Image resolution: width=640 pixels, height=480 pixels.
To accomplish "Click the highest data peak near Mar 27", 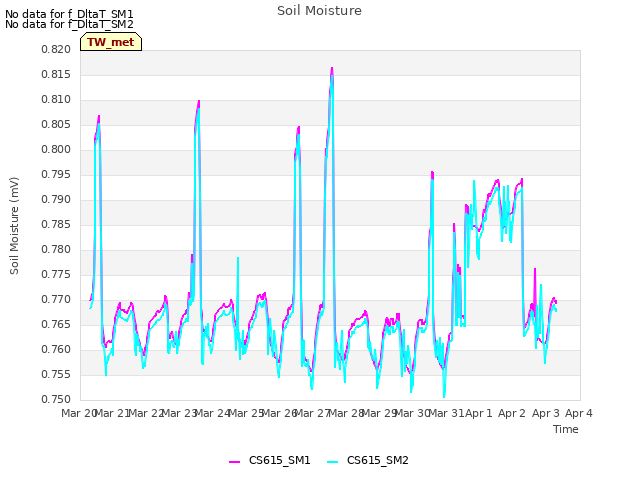I will [332, 69].
